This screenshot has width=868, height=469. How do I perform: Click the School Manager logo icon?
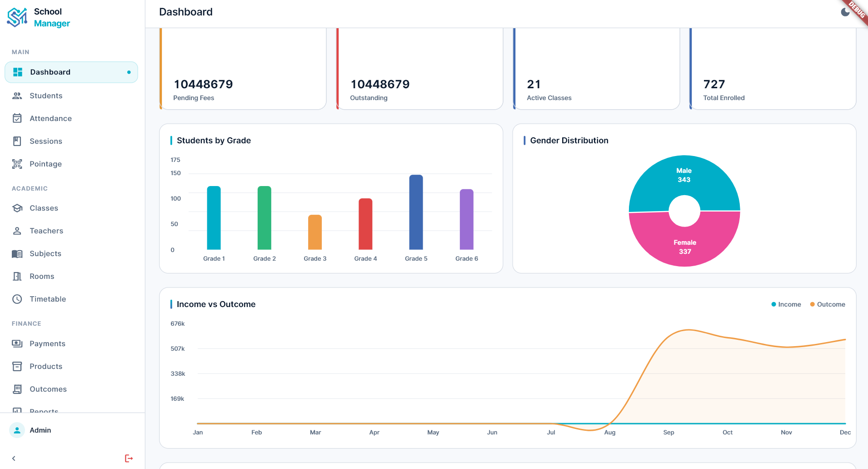point(17,17)
